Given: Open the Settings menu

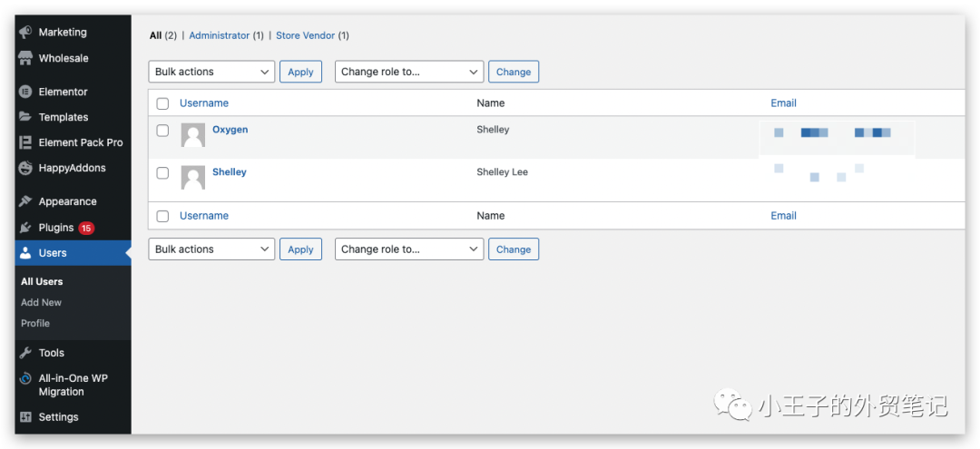Looking at the screenshot, I should pos(59,416).
